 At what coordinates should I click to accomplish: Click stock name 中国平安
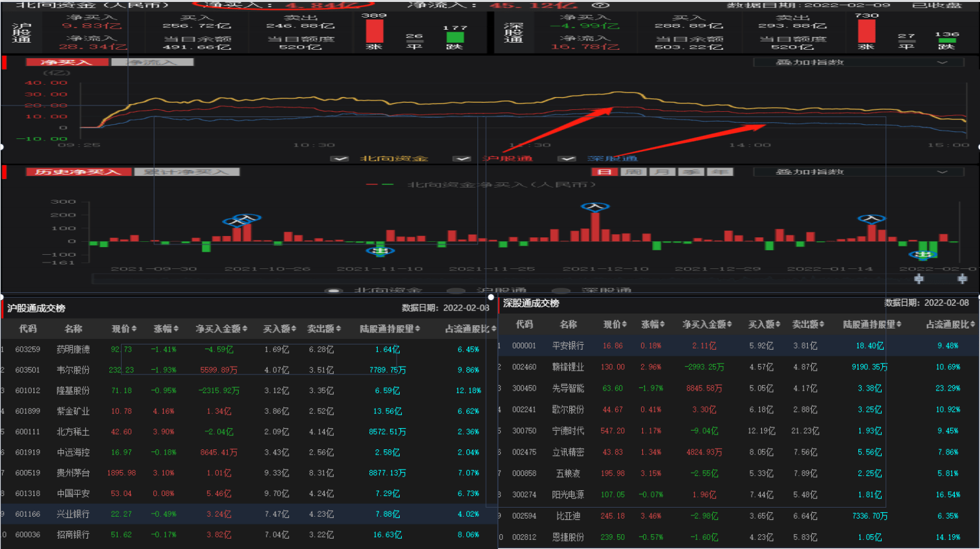pos(73,493)
